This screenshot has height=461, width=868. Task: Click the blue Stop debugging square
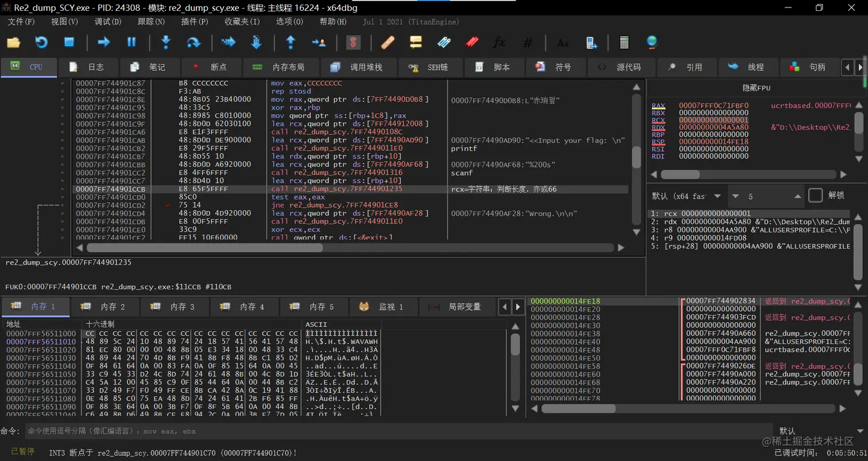pos(69,42)
